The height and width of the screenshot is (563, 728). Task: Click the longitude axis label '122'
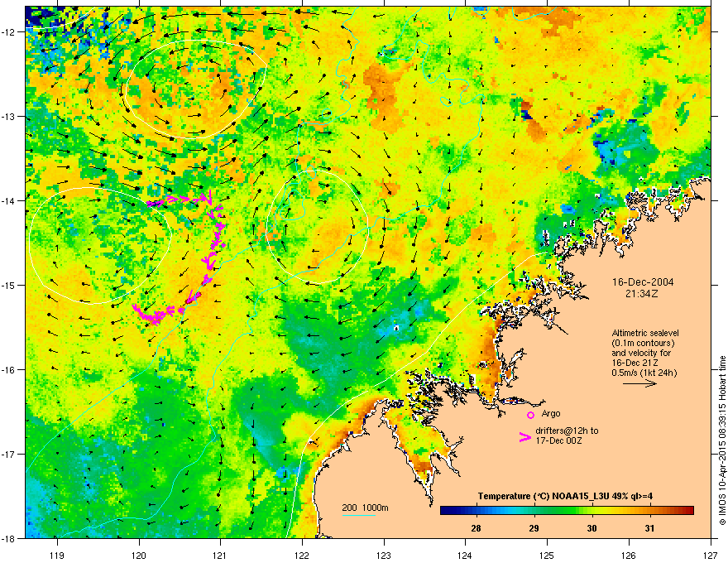302,555
